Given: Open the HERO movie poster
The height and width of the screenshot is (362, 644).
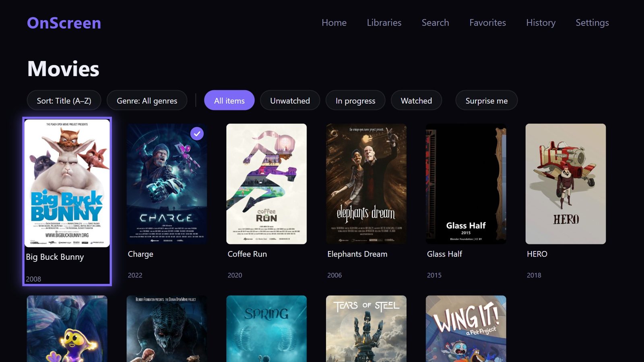Looking at the screenshot, I should click(x=566, y=184).
